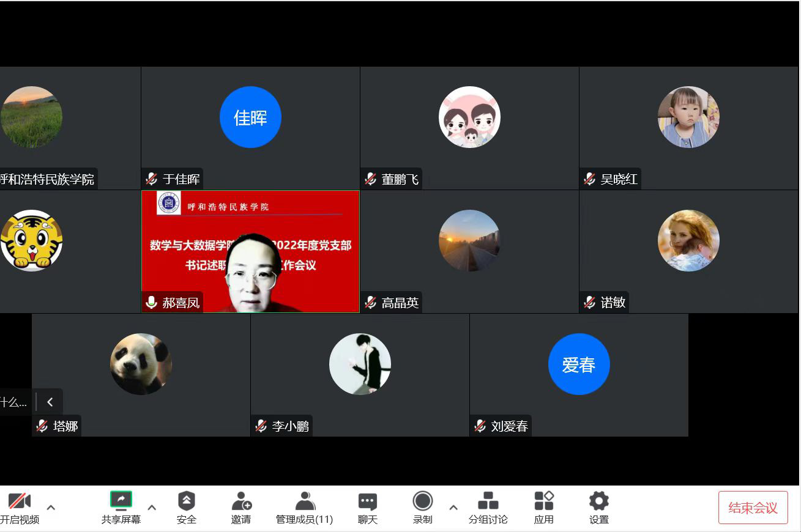Click the 共享屏幕 share screen icon
This screenshot has width=801, height=532.
click(x=121, y=501)
